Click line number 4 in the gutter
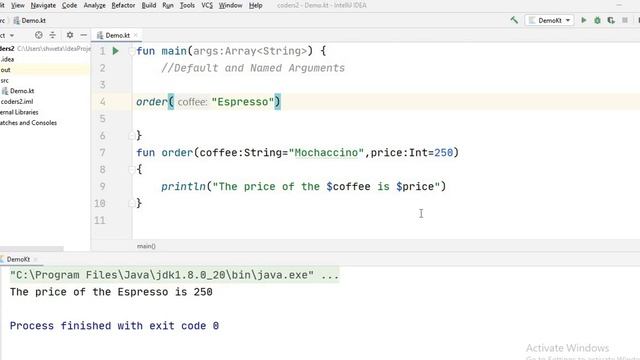 102,102
